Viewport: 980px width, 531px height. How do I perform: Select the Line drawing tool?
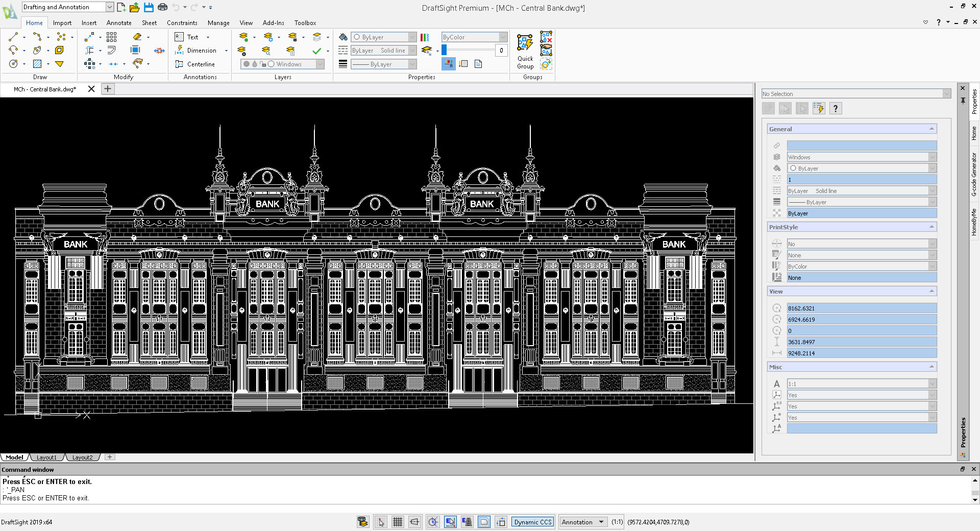13,37
